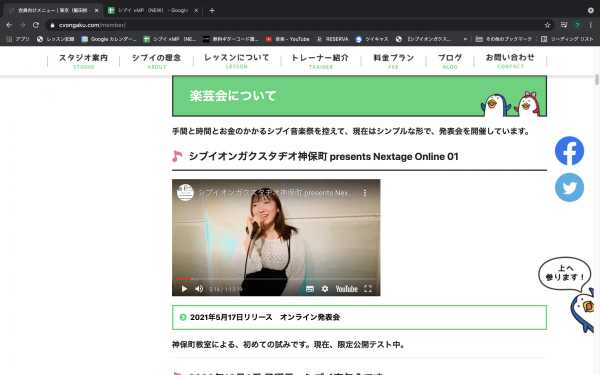Go back to the previous page
This screenshot has height=375, width=600.
tap(9, 25)
